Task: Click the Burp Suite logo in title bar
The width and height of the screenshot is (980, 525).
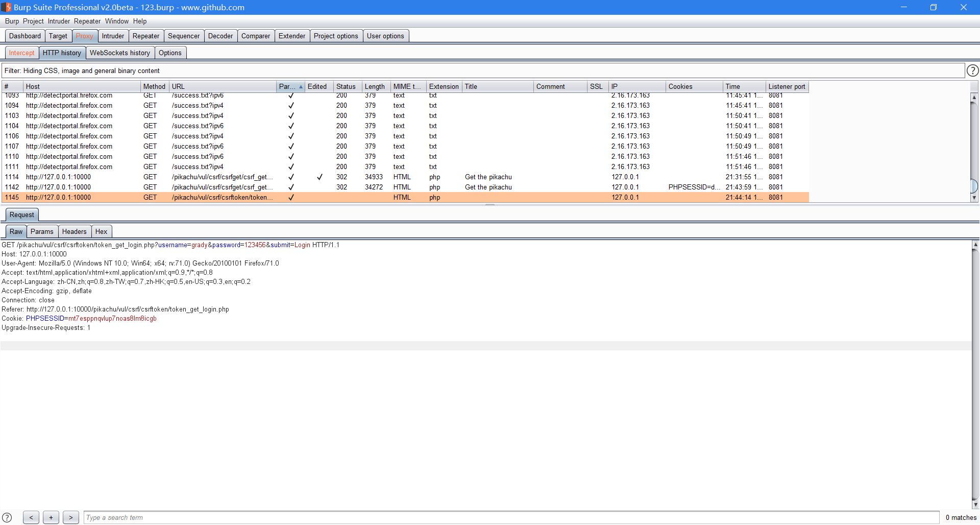Action: [x=6, y=7]
